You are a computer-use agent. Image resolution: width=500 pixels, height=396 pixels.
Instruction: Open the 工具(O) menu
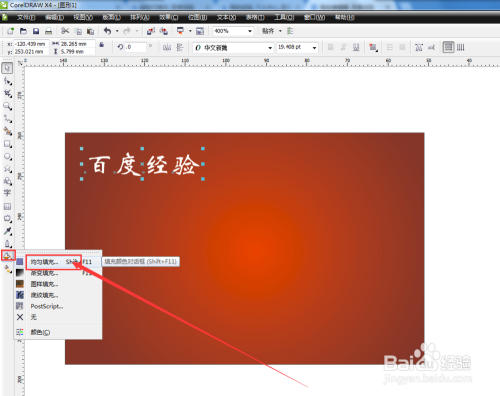[284, 17]
